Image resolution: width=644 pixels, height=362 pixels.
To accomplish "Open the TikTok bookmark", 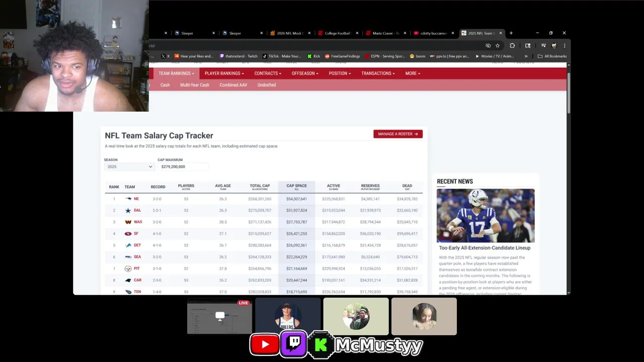I will coord(281,56).
